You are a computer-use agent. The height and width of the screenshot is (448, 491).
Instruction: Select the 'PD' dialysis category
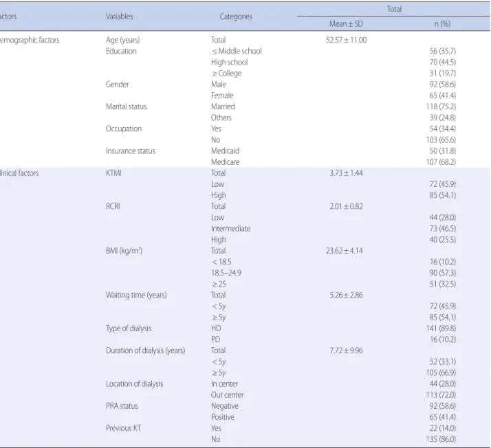tap(215, 339)
